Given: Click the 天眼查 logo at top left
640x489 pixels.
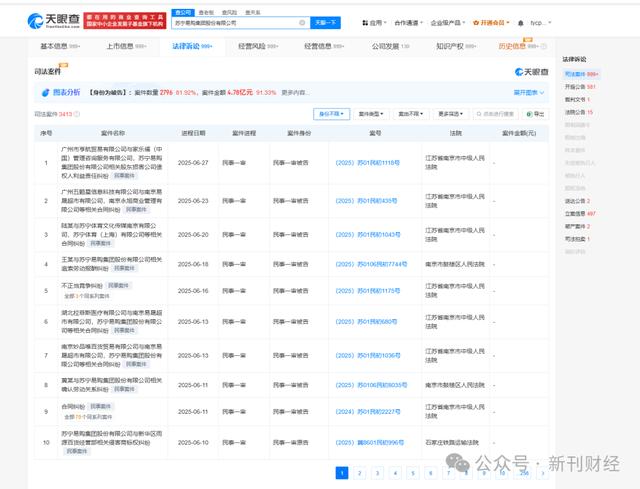Looking at the screenshot, I should click(53, 21).
